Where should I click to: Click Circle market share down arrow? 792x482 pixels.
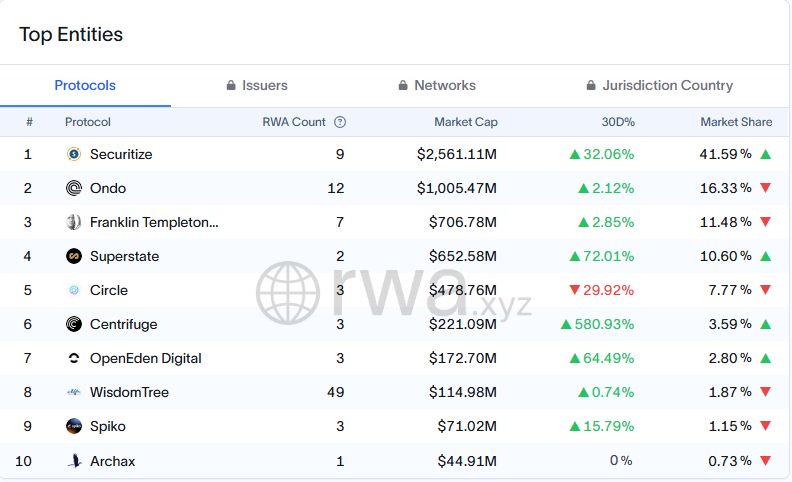coord(766,290)
